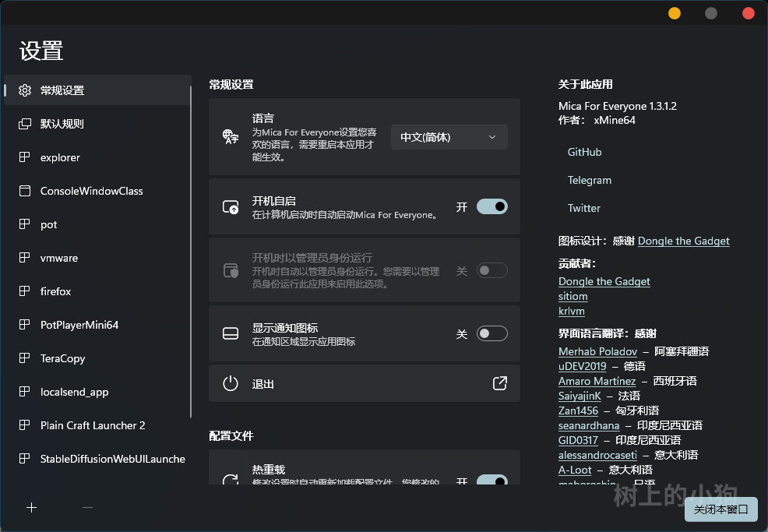Open the explorer rule in sidebar
This screenshot has width=768, height=532.
coord(60,157)
